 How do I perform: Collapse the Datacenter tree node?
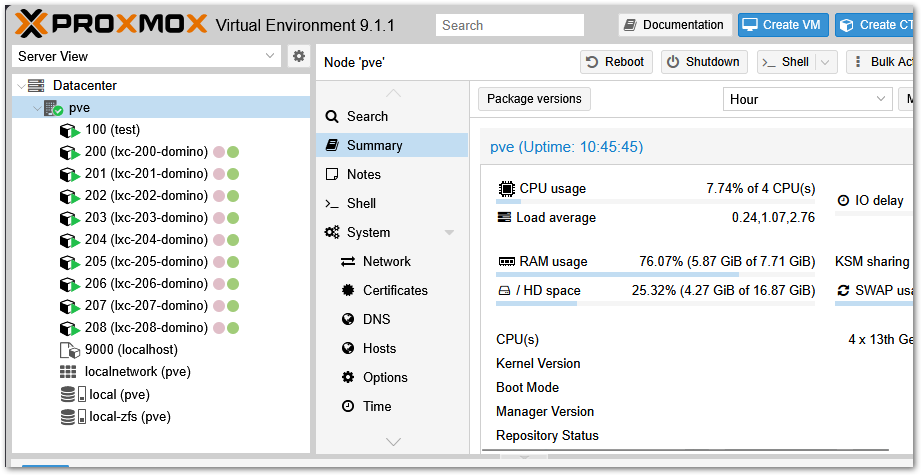click(22, 86)
